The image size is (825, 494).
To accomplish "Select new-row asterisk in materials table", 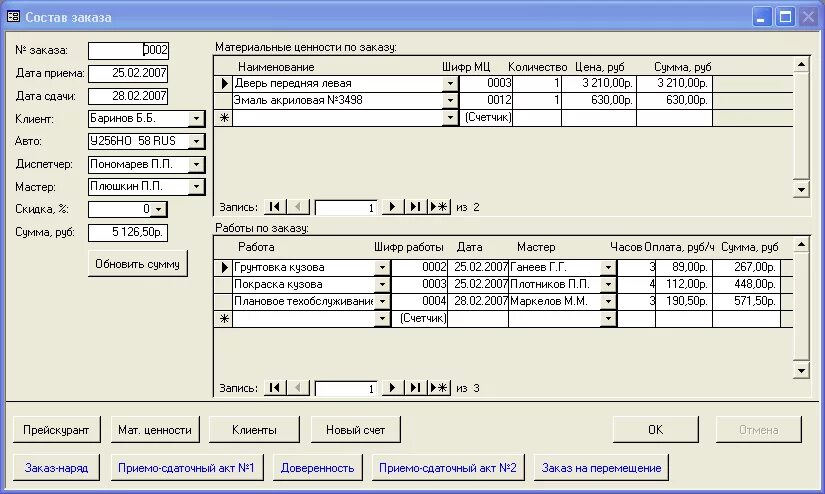I will [224, 118].
